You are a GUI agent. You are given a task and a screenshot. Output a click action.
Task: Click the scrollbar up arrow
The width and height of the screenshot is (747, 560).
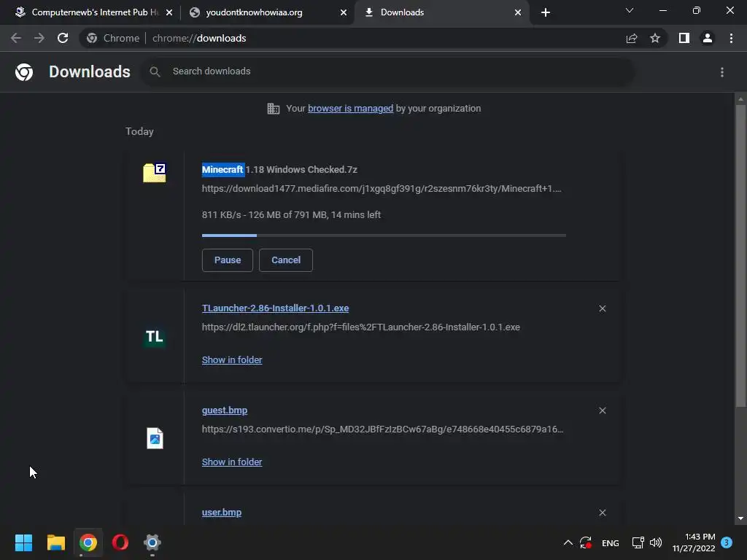tap(740, 99)
